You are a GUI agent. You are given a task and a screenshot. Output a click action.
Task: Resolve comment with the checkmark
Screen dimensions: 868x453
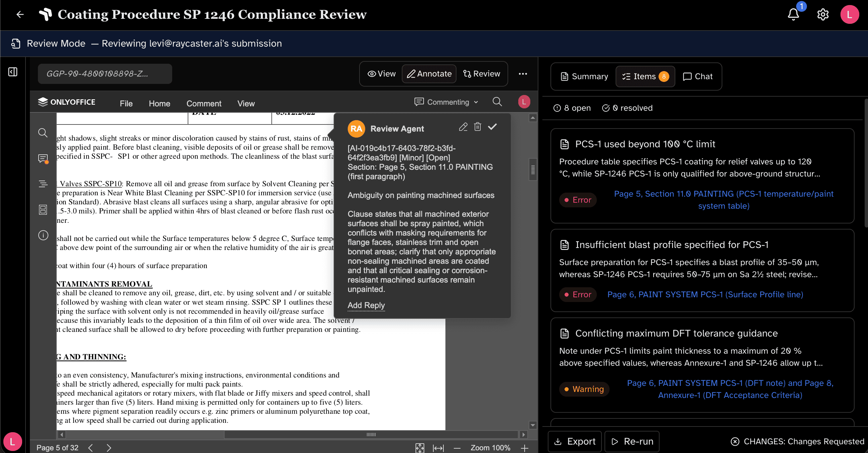point(492,127)
